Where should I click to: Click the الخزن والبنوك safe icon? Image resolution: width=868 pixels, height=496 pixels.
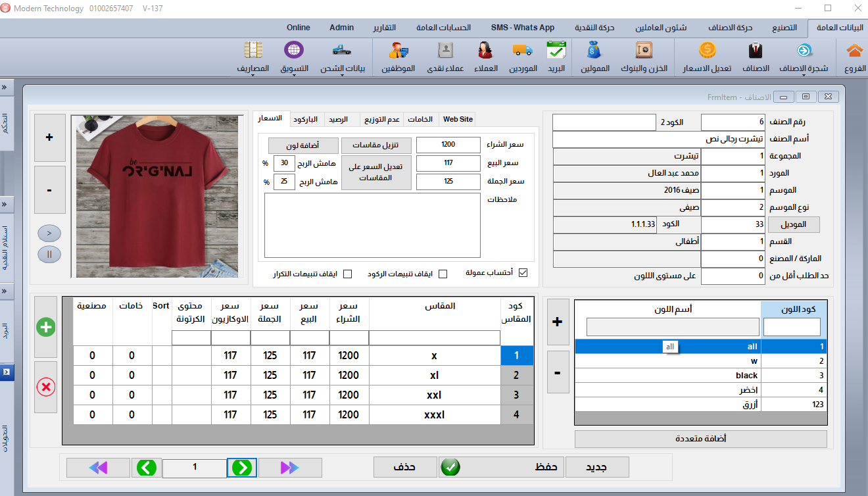coord(643,51)
